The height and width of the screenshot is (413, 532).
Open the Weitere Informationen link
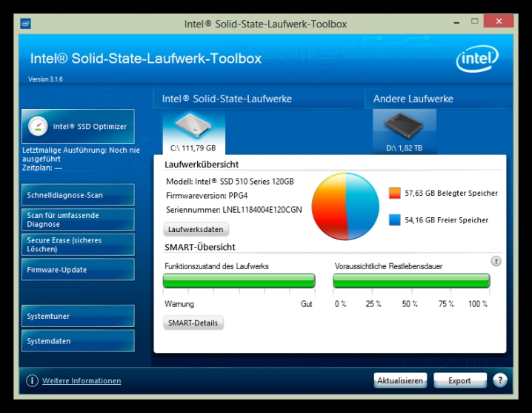pos(82,381)
